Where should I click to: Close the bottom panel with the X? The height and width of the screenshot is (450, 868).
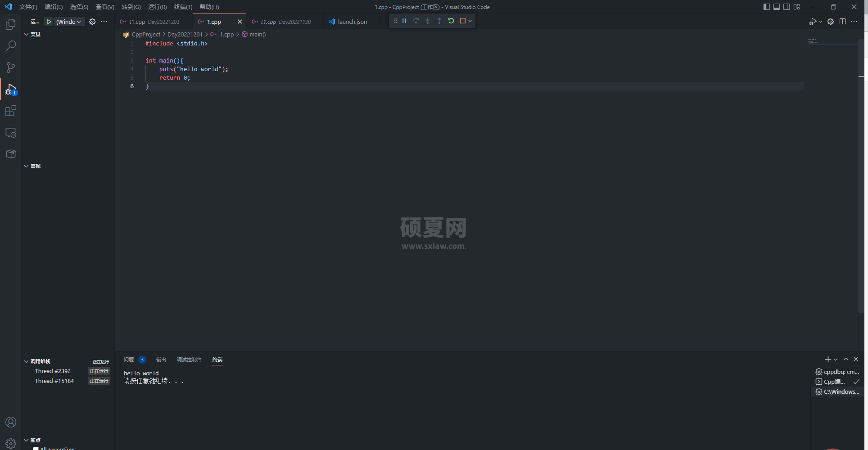[x=856, y=359]
